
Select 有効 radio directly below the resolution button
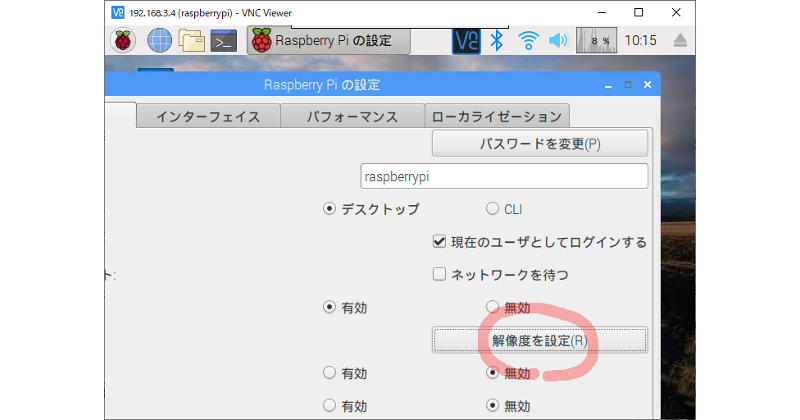[x=330, y=373]
